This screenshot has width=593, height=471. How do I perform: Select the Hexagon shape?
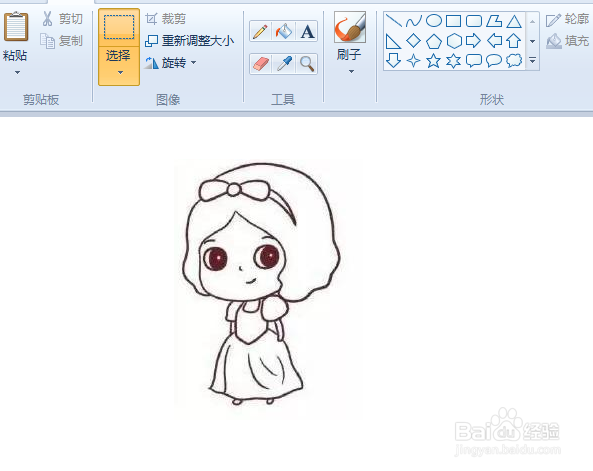[454, 41]
